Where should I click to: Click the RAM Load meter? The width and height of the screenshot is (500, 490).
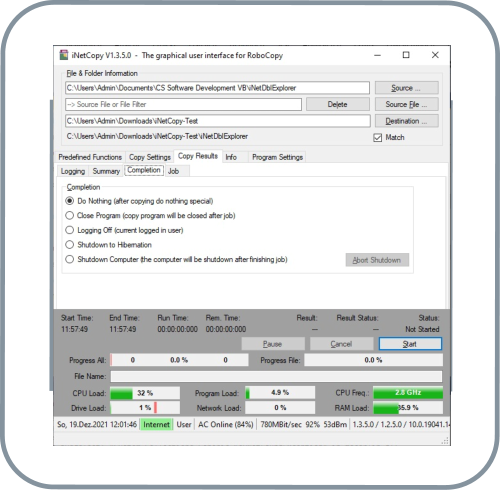(408, 408)
